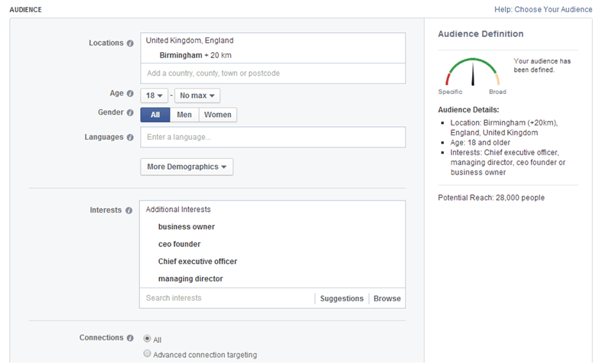This screenshot has height=364, width=599.
Task: Open Help: Choose Your Audience link
Action: pos(543,9)
